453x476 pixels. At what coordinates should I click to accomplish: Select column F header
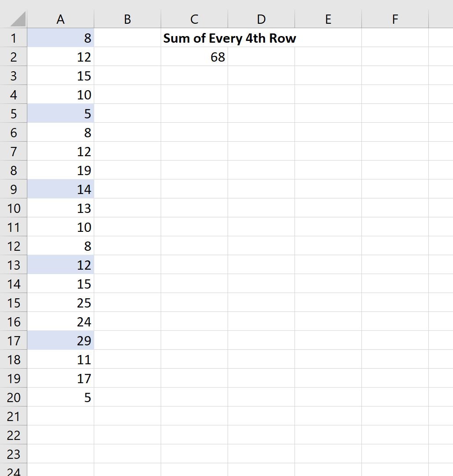395,19
